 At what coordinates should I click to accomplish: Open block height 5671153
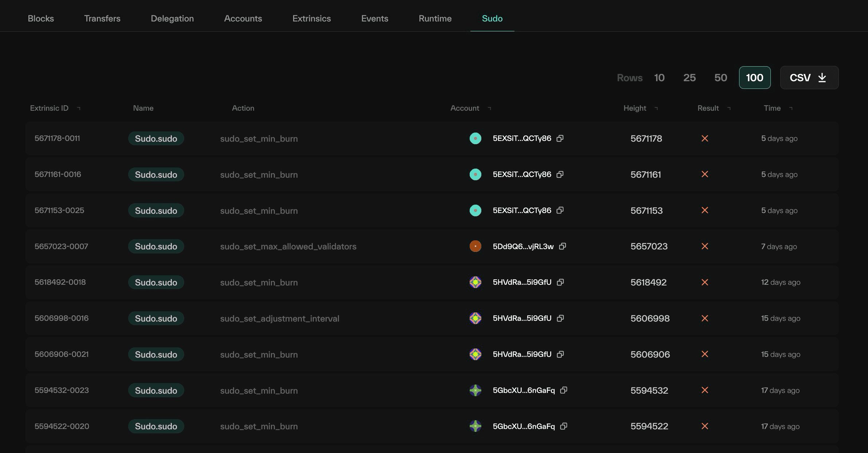click(x=647, y=210)
